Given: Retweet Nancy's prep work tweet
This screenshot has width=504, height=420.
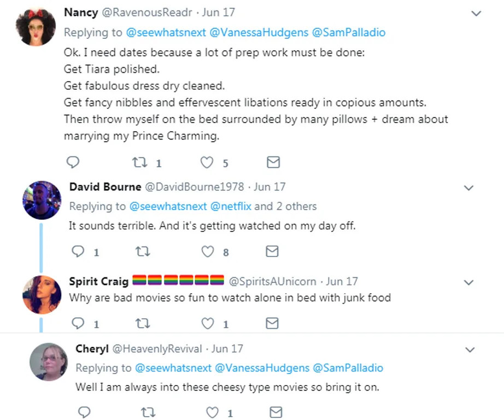Looking at the screenshot, I should coord(140,162).
